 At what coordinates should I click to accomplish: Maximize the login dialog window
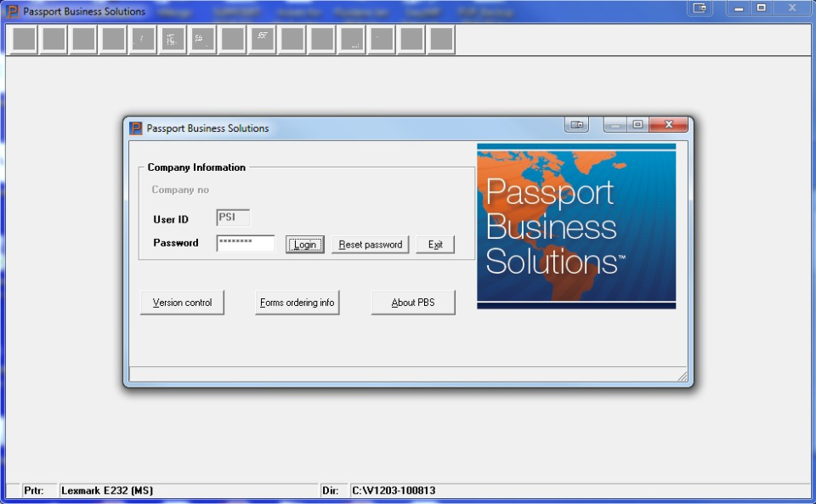pos(637,124)
